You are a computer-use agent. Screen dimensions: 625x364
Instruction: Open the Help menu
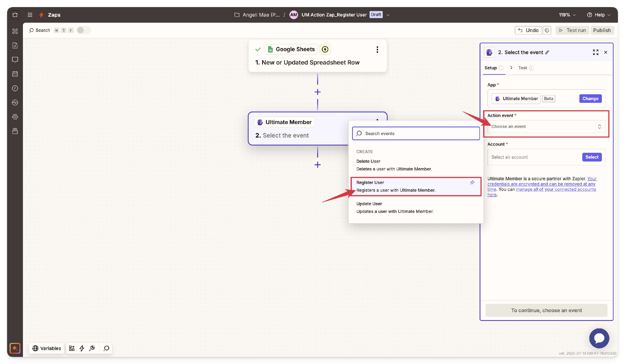pos(599,15)
